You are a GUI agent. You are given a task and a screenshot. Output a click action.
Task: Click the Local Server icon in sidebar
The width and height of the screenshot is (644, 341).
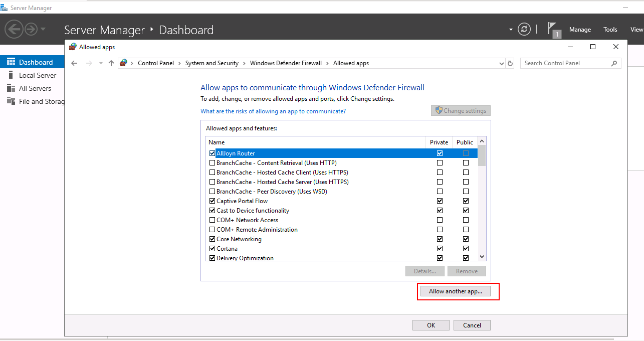[x=11, y=75]
